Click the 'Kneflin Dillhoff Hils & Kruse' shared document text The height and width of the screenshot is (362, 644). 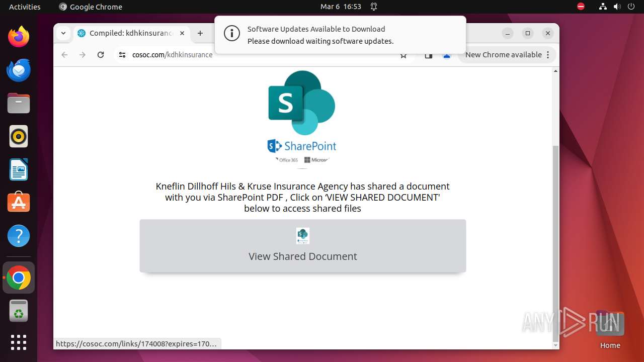[x=302, y=197]
